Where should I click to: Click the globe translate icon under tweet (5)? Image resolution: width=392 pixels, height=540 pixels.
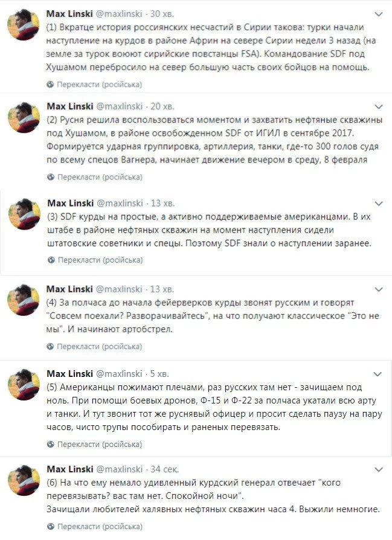(x=51, y=444)
